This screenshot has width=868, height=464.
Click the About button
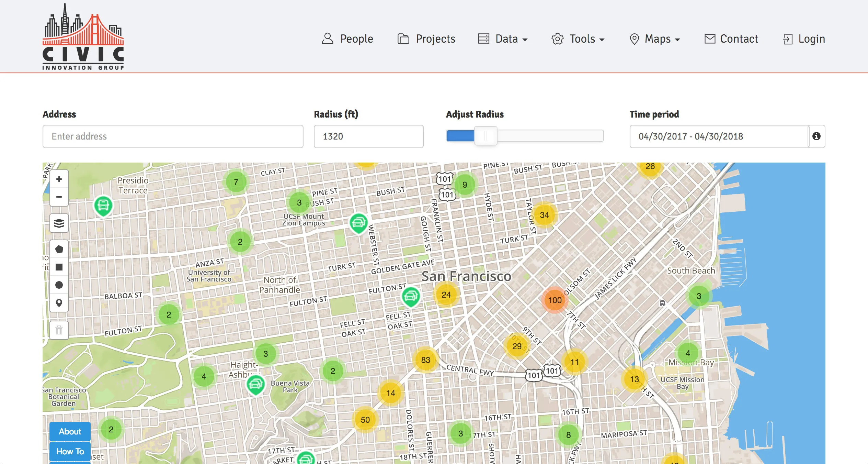coord(70,432)
